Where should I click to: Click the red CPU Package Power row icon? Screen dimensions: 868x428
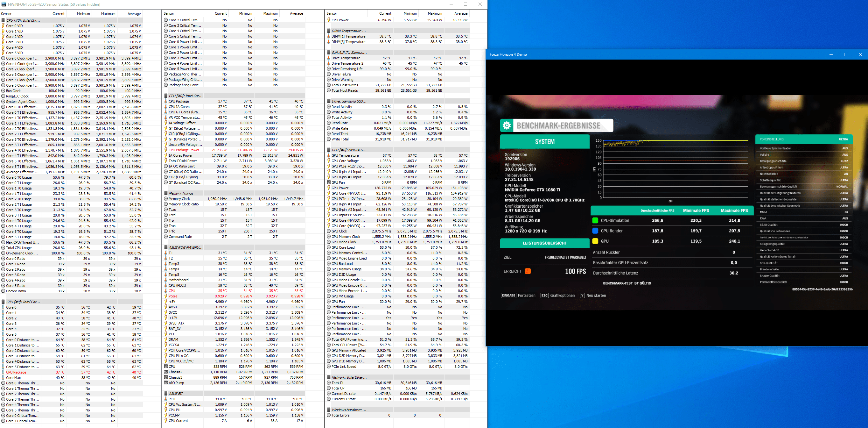[x=166, y=150]
